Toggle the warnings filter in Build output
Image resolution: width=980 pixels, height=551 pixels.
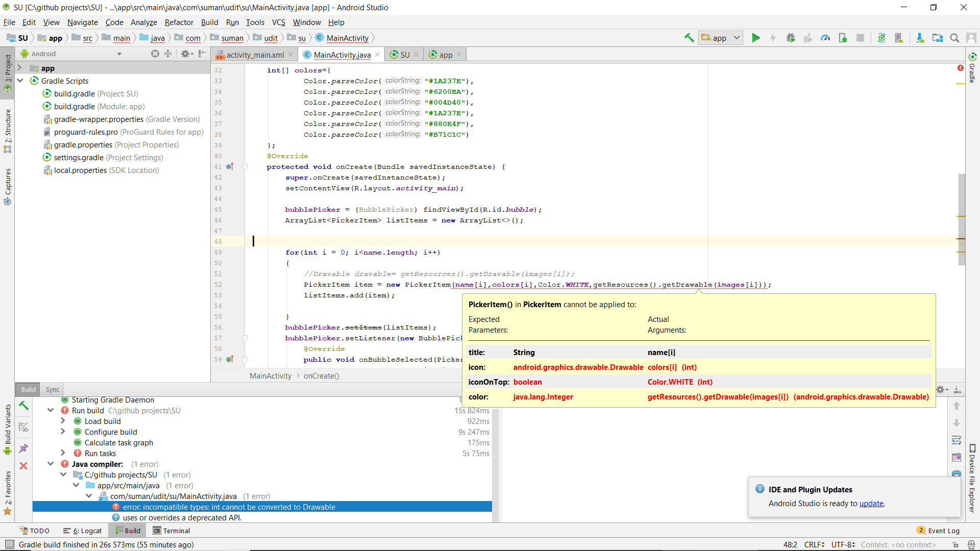(23, 427)
